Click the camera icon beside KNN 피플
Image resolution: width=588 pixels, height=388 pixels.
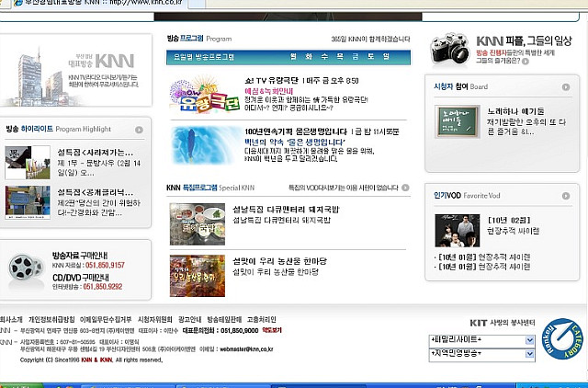tap(449, 49)
